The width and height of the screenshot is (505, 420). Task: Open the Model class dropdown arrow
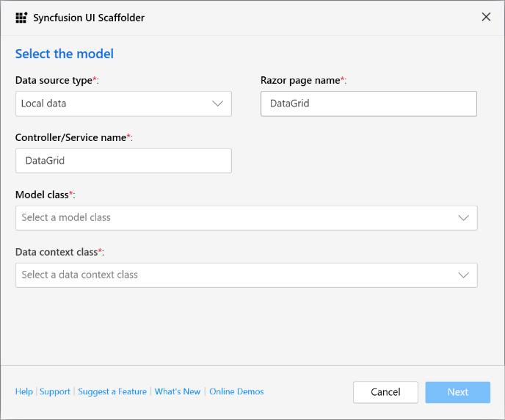[463, 218]
